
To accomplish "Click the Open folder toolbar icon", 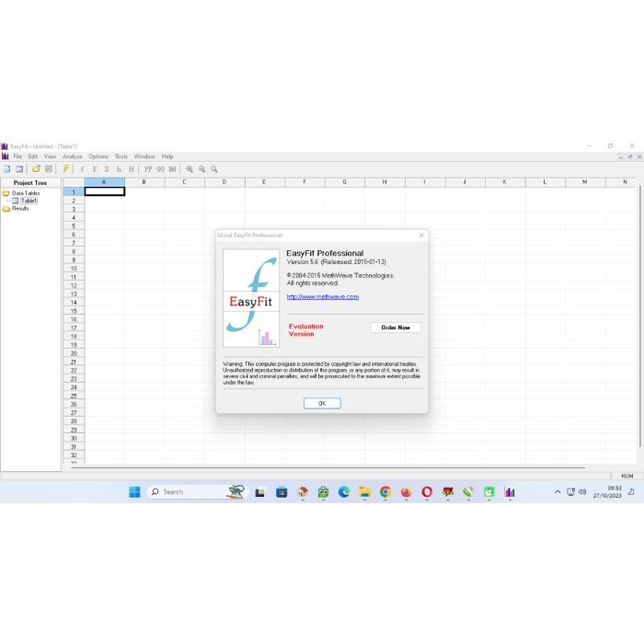I will pyautogui.click(x=36, y=168).
